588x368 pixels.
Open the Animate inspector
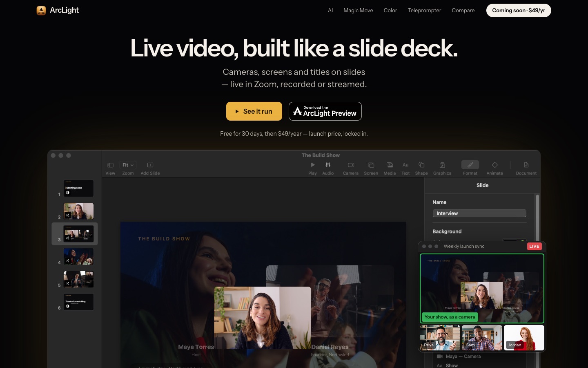click(494, 165)
